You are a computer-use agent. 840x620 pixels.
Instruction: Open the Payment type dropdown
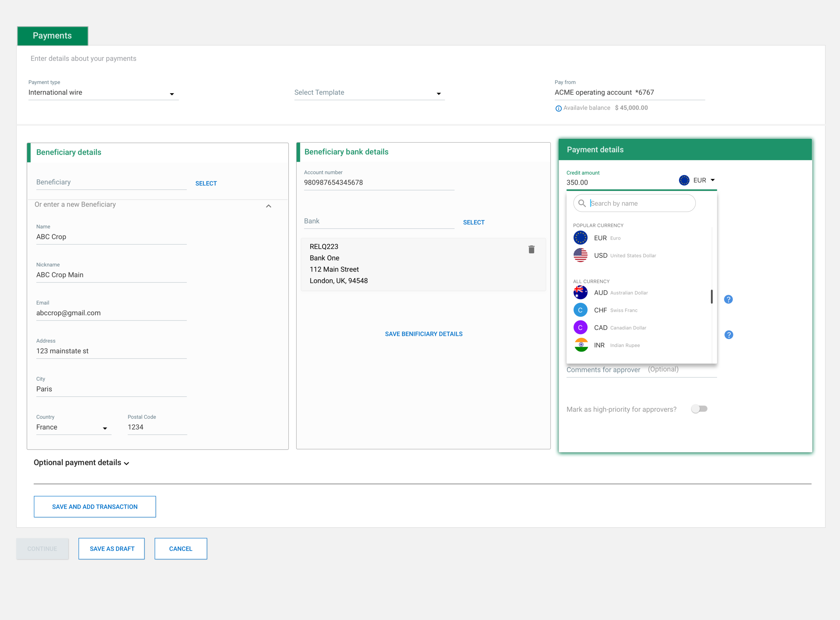171,94
